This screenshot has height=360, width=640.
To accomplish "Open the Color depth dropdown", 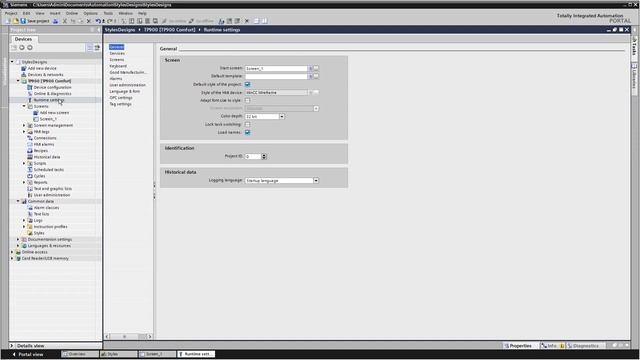I will [x=282, y=117].
